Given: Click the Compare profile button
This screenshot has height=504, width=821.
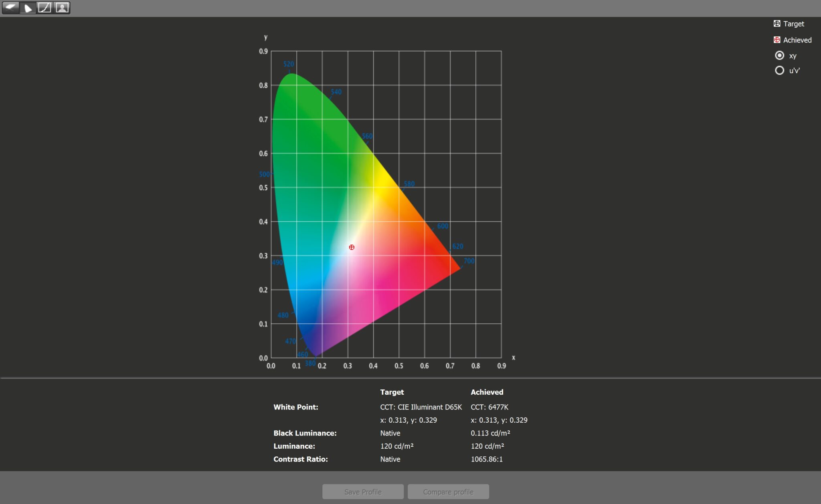Looking at the screenshot, I should [448, 492].
